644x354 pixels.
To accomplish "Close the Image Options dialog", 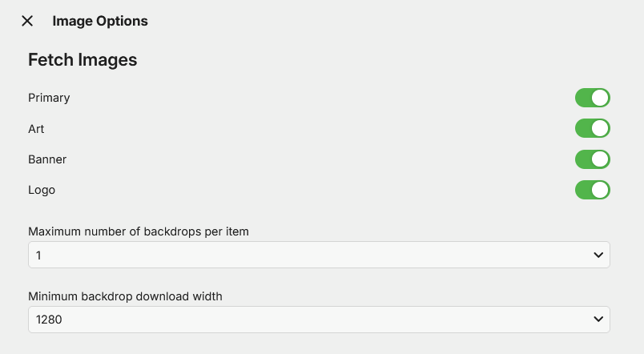I will click(x=27, y=21).
